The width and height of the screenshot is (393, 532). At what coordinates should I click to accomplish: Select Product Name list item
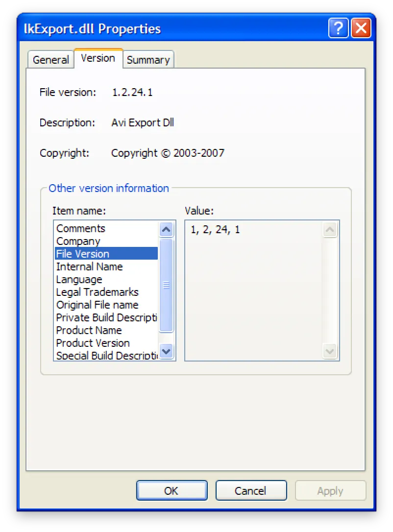coord(106,330)
